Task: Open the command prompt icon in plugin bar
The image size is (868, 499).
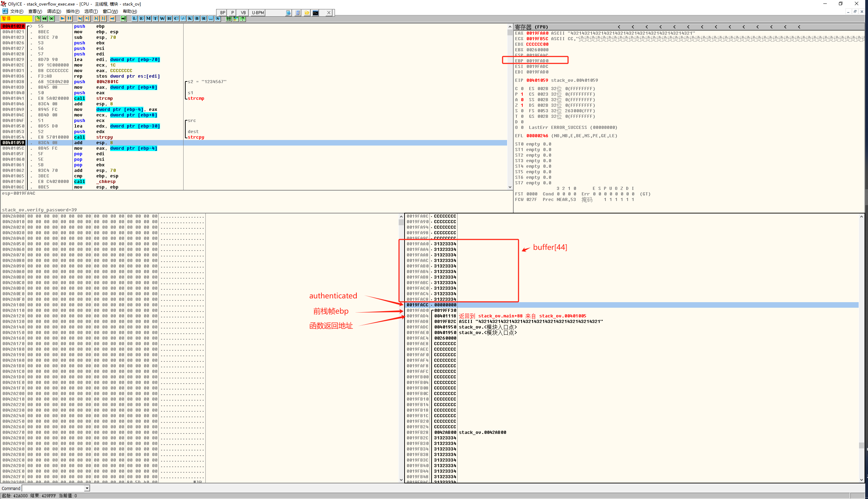Action: tap(315, 13)
